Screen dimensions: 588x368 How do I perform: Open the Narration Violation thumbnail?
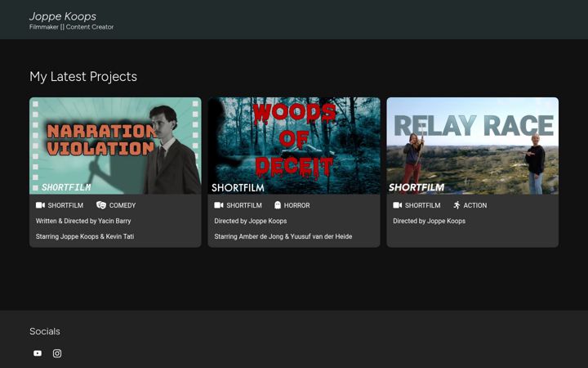(115, 146)
